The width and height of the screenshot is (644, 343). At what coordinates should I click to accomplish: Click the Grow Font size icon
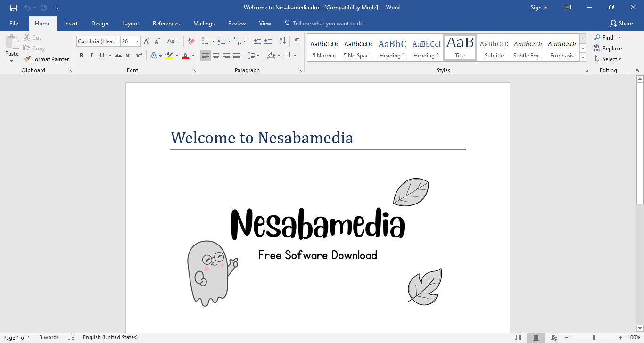pos(147,41)
